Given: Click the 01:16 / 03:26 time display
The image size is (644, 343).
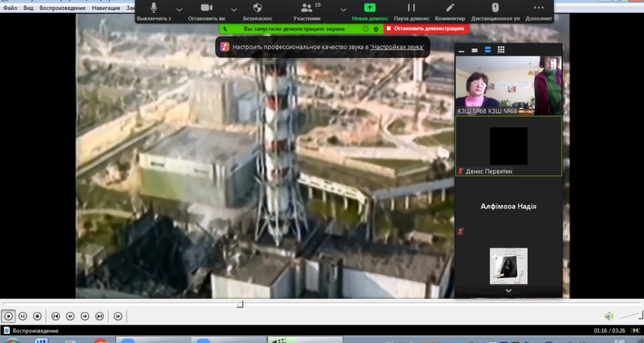Looking at the screenshot, I should pyautogui.click(x=609, y=331).
